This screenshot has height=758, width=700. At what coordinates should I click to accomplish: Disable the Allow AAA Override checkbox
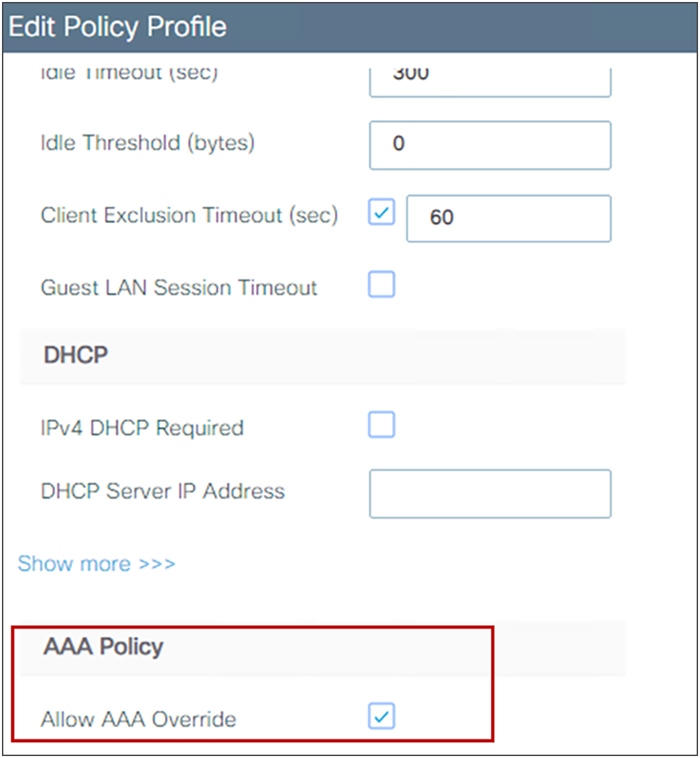382,716
